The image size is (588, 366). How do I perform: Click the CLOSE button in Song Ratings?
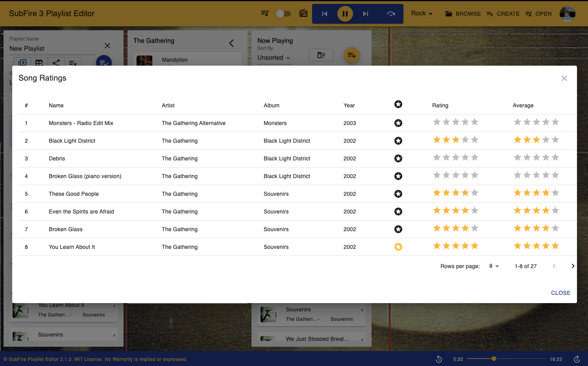(x=561, y=293)
